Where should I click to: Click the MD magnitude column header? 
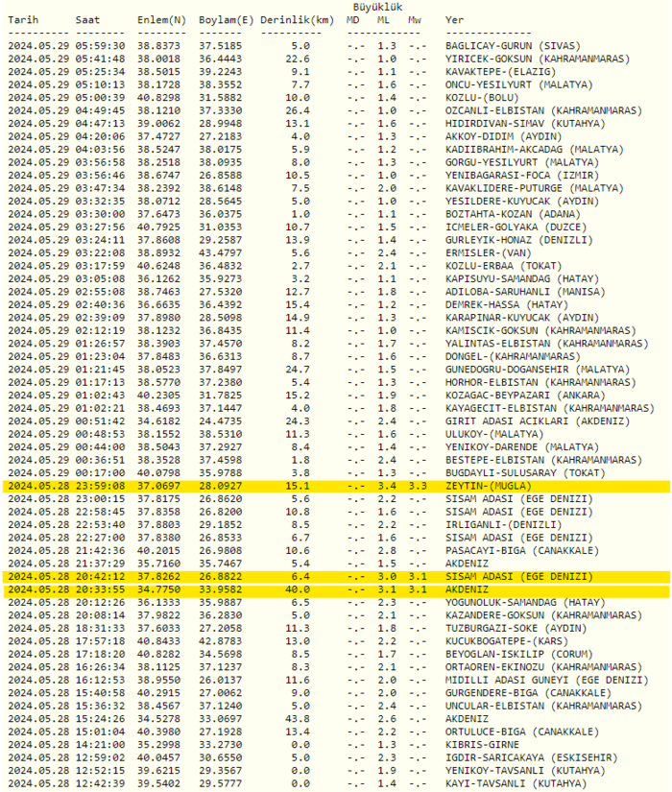(x=353, y=20)
